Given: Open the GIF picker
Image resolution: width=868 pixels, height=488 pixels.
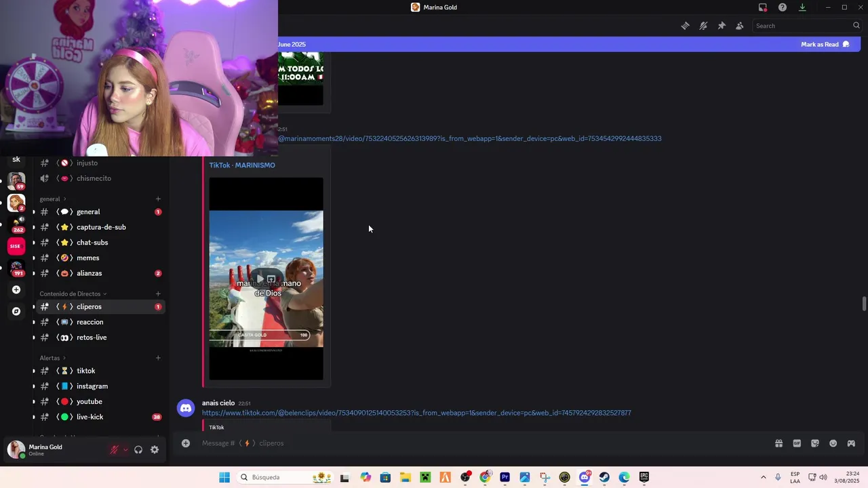Looking at the screenshot, I should pos(797,443).
